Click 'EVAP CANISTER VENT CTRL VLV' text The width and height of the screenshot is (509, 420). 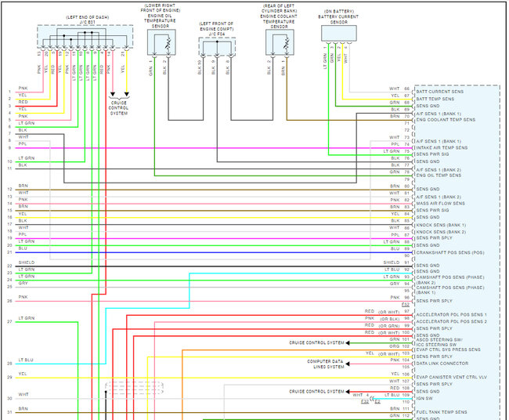[452, 378]
